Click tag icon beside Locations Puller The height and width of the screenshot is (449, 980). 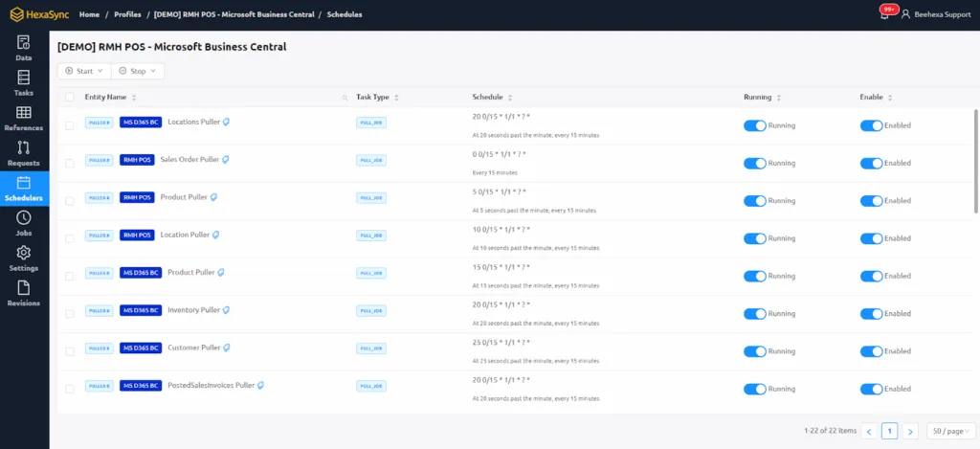coord(226,122)
